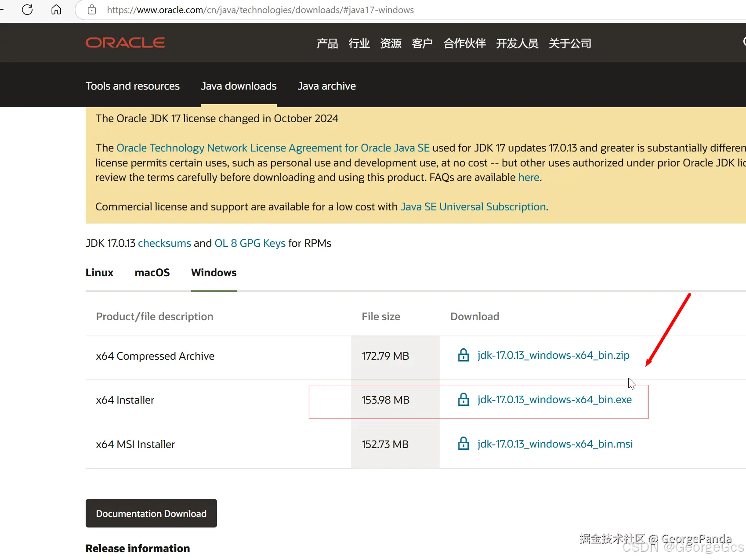Reload the page with the refresh icon
The height and width of the screenshot is (560, 746).
(27, 10)
